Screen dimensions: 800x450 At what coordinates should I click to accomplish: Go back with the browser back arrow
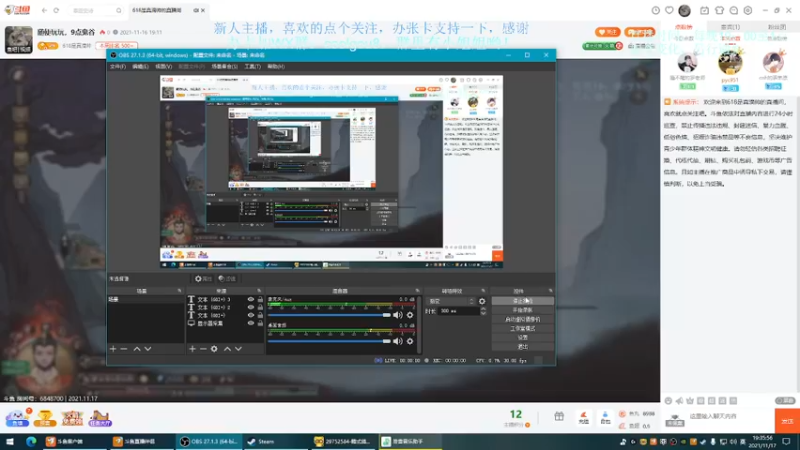pyautogui.click(x=44, y=10)
